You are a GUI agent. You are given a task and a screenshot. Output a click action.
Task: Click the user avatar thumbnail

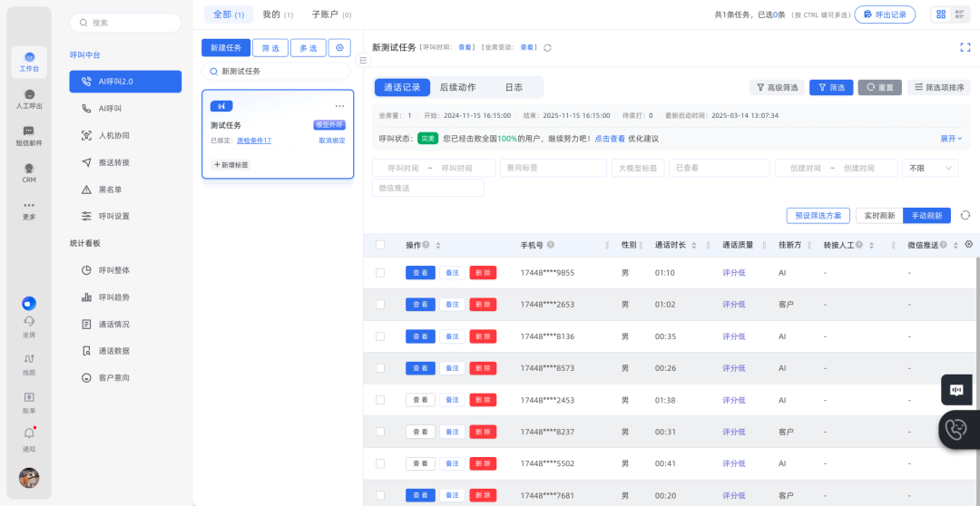pyautogui.click(x=29, y=478)
